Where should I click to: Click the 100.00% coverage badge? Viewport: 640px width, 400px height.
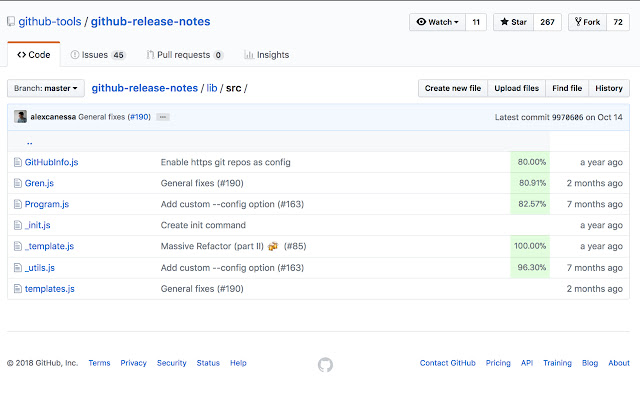530,246
